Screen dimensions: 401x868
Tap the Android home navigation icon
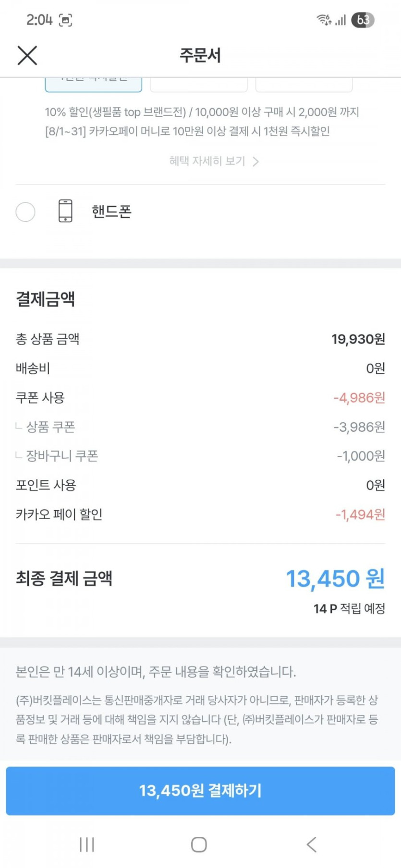point(199,844)
